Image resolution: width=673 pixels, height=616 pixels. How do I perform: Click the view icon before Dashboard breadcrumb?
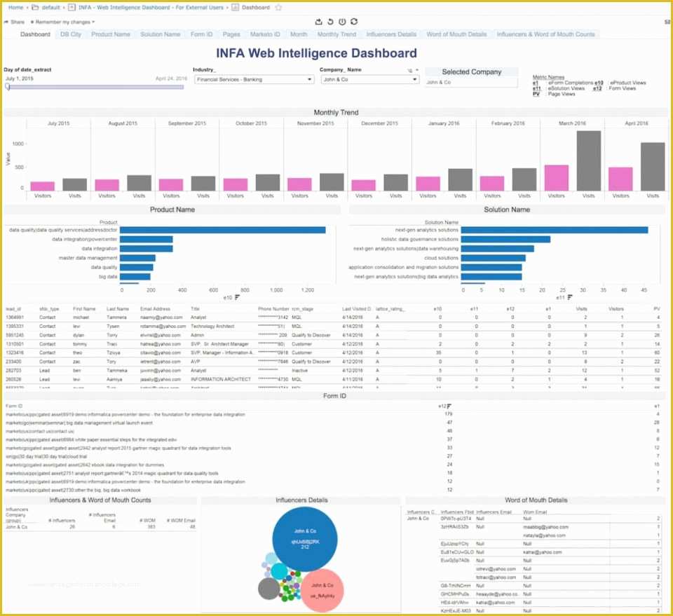pyautogui.click(x=236, y=7)
